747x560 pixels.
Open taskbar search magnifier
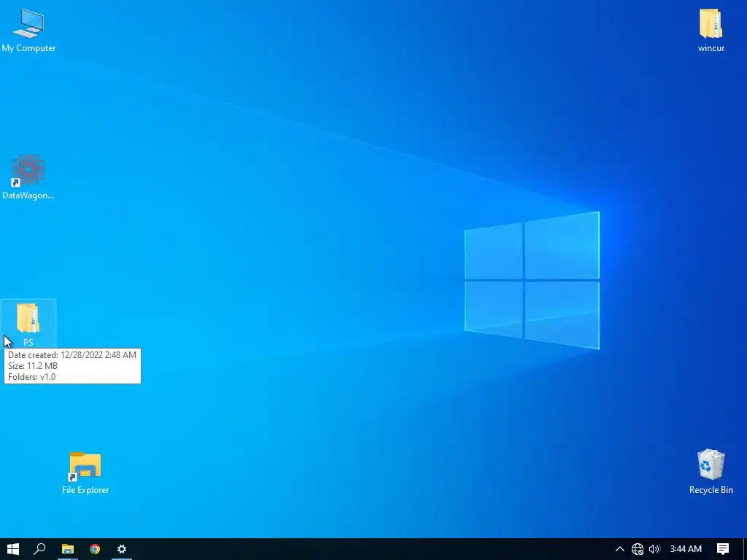point(40,549)
